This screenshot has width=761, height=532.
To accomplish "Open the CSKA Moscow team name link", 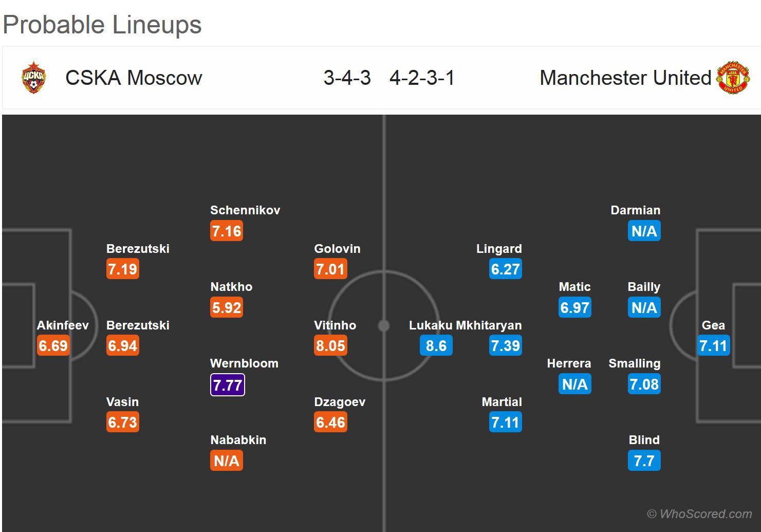I will click(x=134, y=78).
